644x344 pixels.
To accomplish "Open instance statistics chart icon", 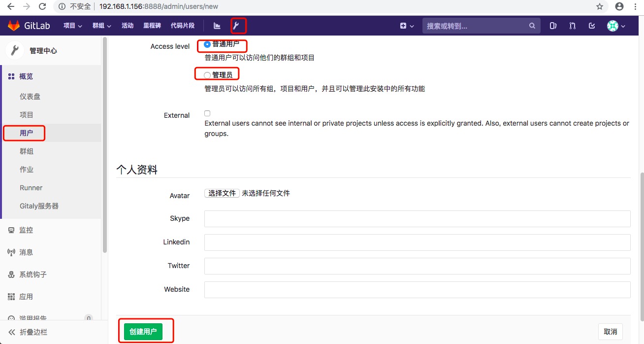I will click(217, 26).
